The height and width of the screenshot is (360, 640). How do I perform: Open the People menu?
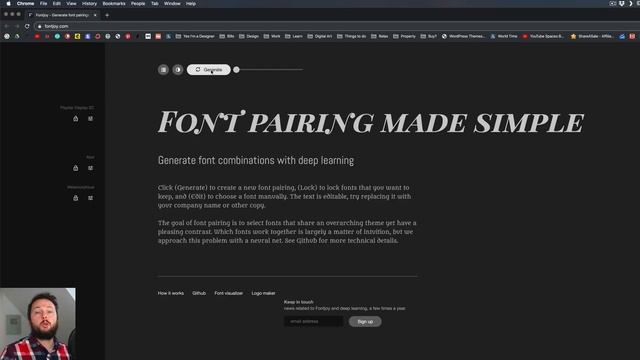point(138,3)
